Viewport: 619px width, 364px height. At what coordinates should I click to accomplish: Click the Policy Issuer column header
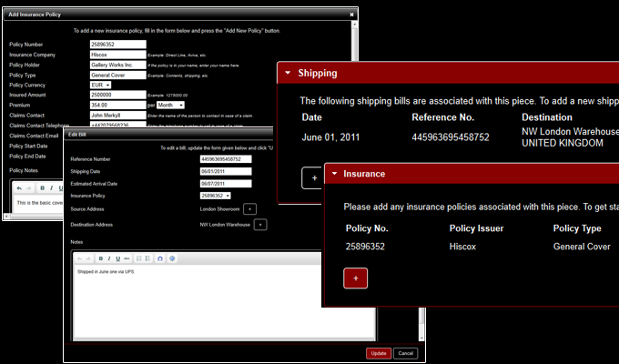476,228
